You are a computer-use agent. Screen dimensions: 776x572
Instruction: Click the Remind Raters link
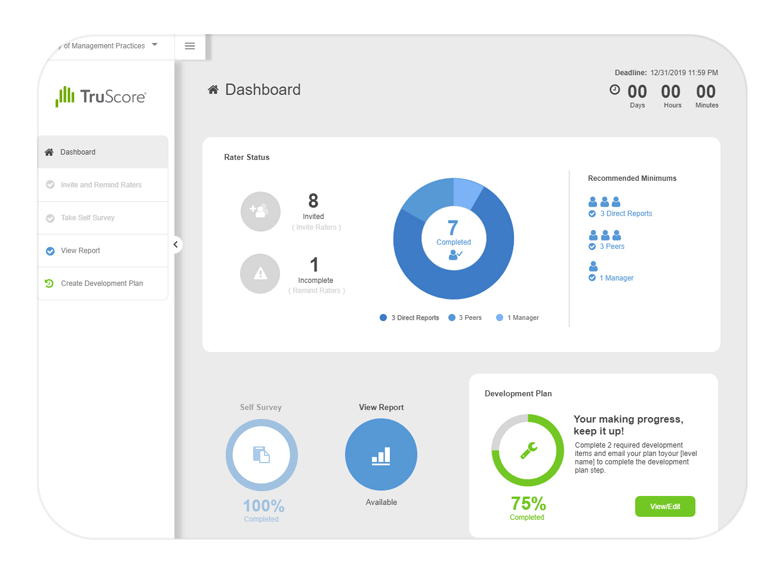pyautogui.click(x=316, y=291)
